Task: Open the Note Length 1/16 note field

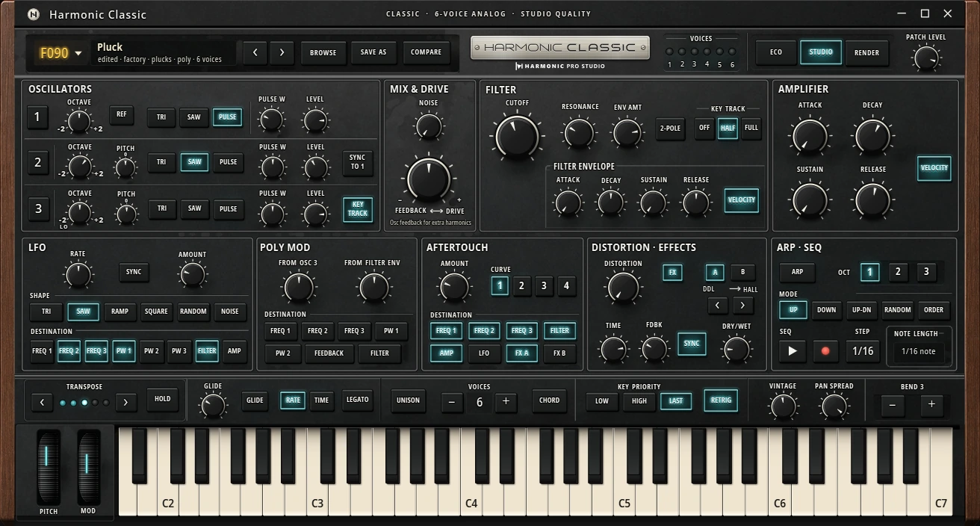Action: pyautogui.click(x=918, y=352)
